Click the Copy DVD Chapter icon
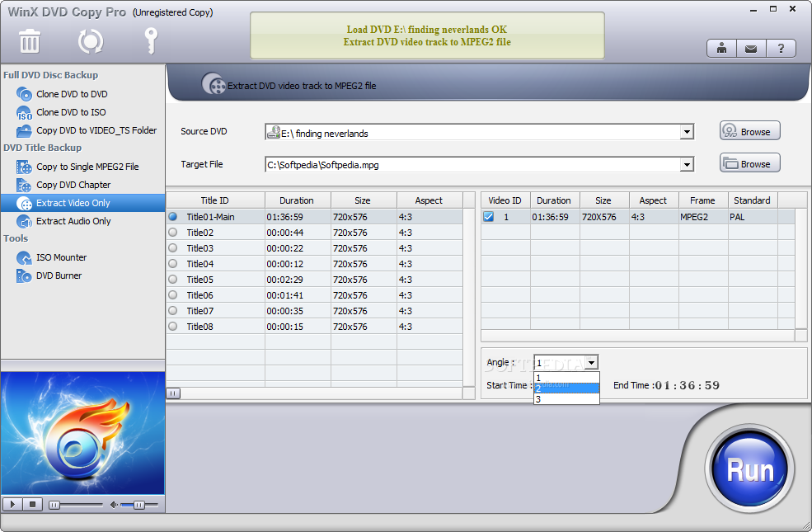This screenshot has height=532, width=812. click(x=24, y=185)
